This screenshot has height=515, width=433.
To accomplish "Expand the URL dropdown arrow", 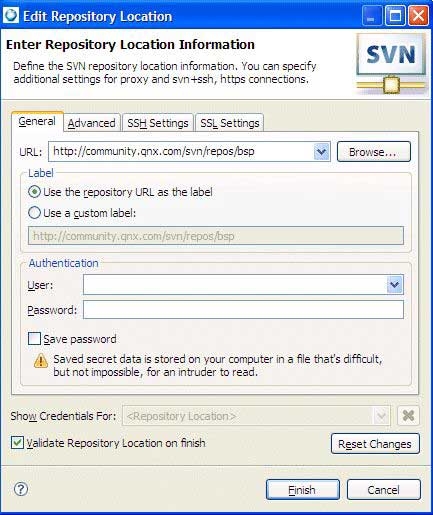I will coord(321,152).
